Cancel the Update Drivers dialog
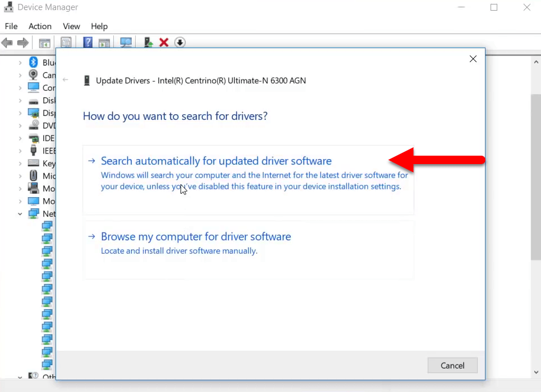This screenshot has width=541, height=392. (x=452, y=366)
